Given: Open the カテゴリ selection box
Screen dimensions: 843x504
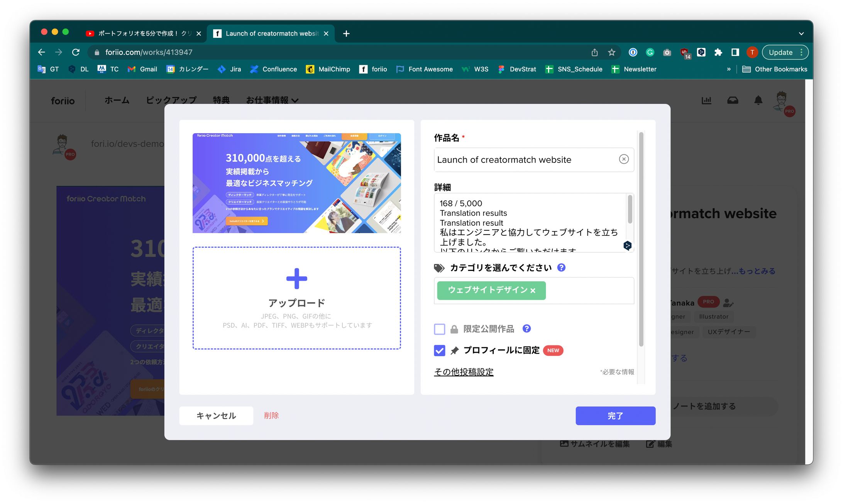Looking at the screenshot, I should 534,291.
